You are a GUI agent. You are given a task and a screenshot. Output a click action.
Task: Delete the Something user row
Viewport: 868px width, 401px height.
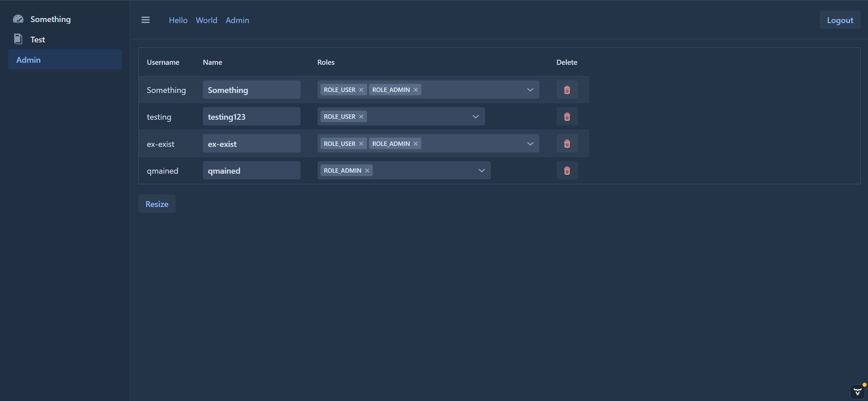567,90
